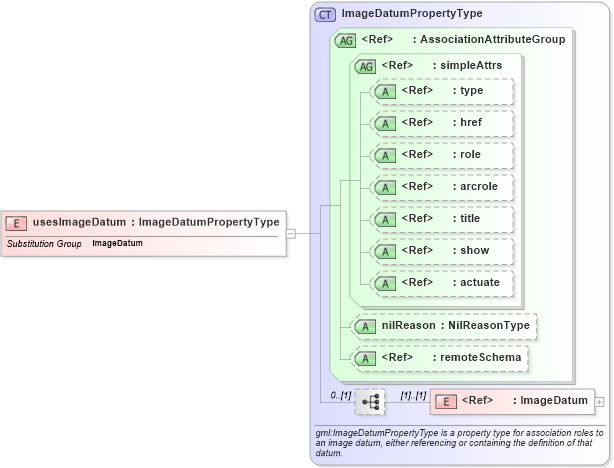Click the E icon of usesImageDatum element
This screenshot has width=614, height=468.
click(x=16, y=223)
